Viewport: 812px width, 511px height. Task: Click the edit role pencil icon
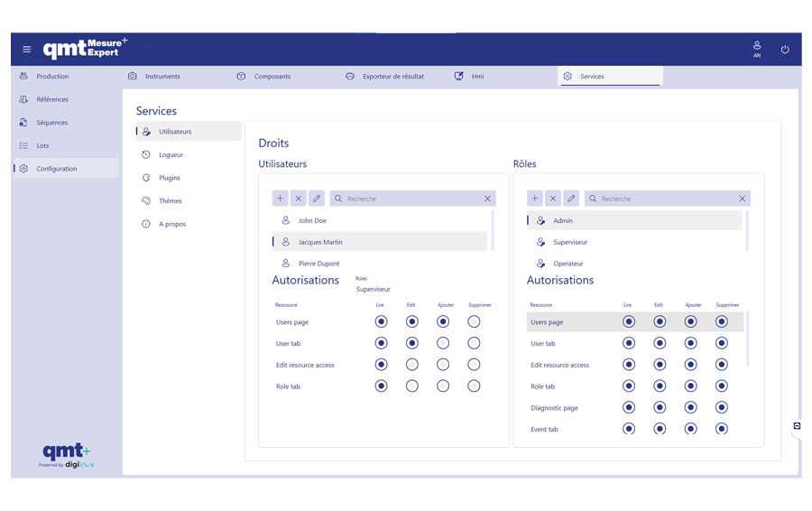(x=571, y=199)
